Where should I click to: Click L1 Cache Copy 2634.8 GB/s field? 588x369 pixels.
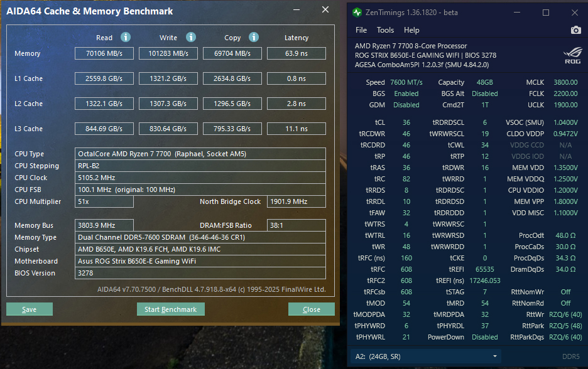coord(232,78)
